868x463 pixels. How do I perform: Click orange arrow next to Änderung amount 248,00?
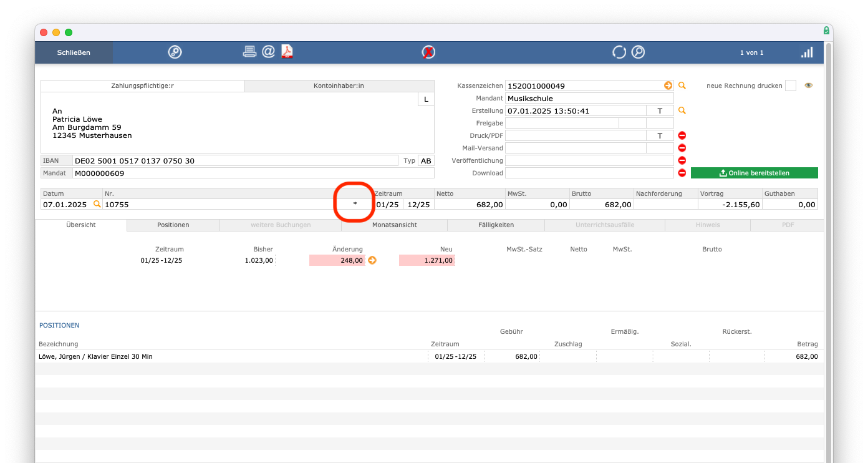372,260
